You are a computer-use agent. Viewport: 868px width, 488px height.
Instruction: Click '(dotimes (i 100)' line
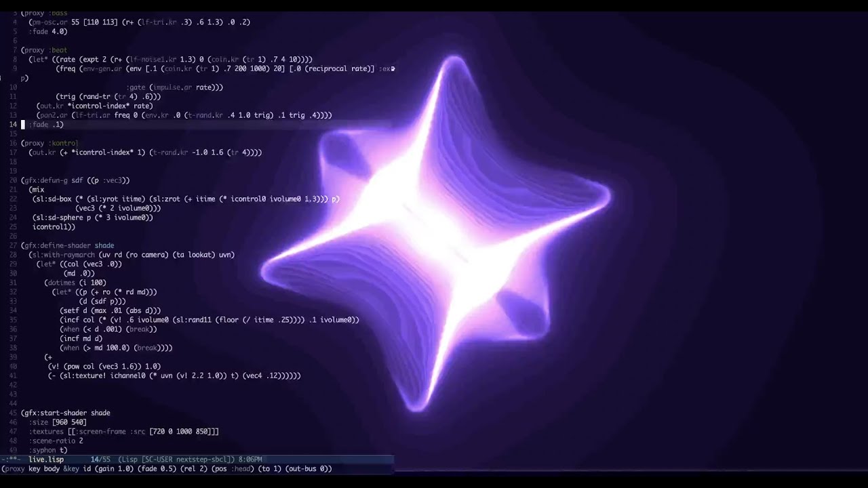[75, 283]
